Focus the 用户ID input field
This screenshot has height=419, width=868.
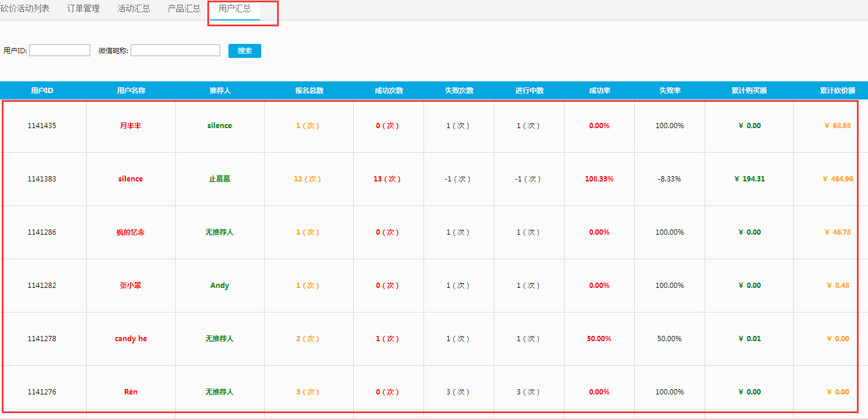[60, 51]
